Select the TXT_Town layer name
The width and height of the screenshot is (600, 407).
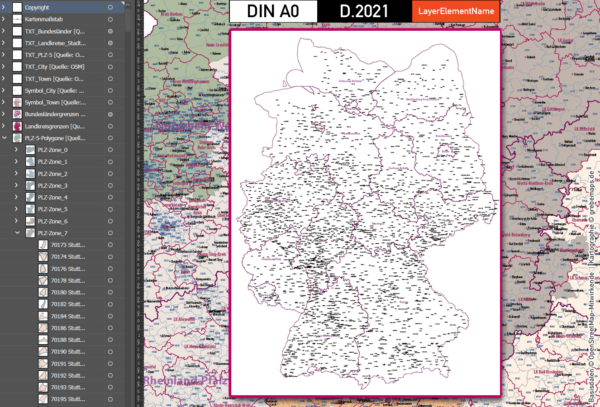[54, 79]
